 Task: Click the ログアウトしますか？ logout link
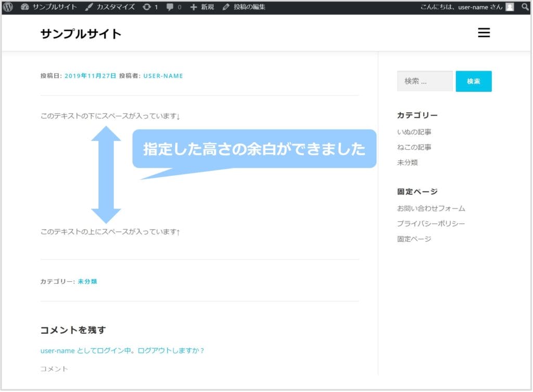pos(171,350)
